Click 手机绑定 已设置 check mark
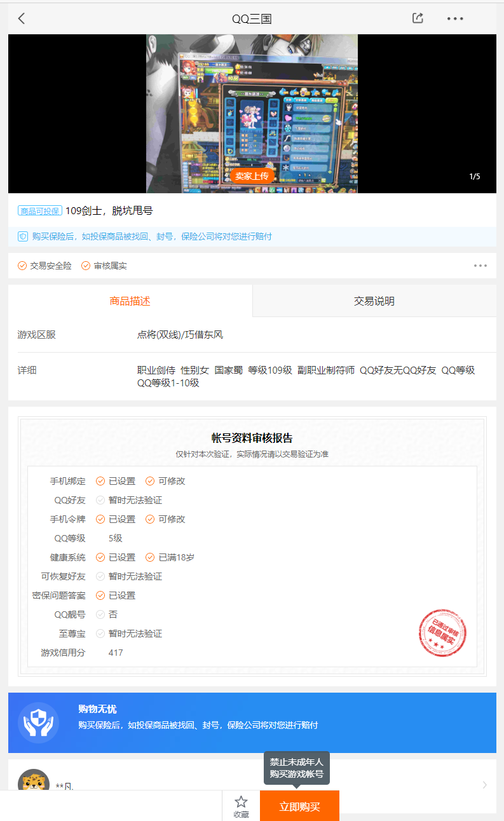 [x=100, y=481]
